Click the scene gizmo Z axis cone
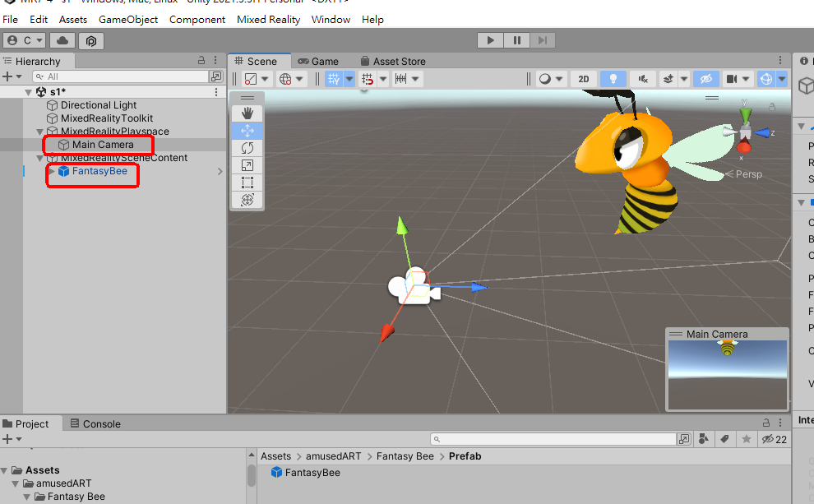 pos(761,133)
